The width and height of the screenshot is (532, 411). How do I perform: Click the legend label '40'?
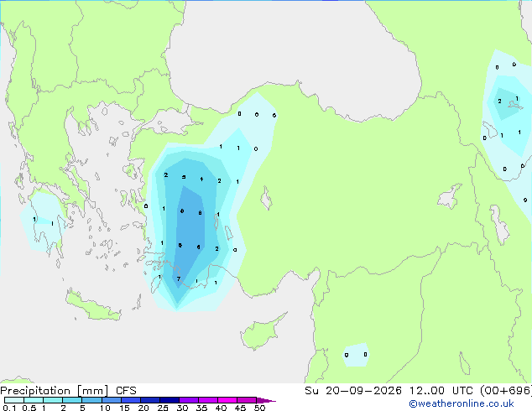pos(221,408)
